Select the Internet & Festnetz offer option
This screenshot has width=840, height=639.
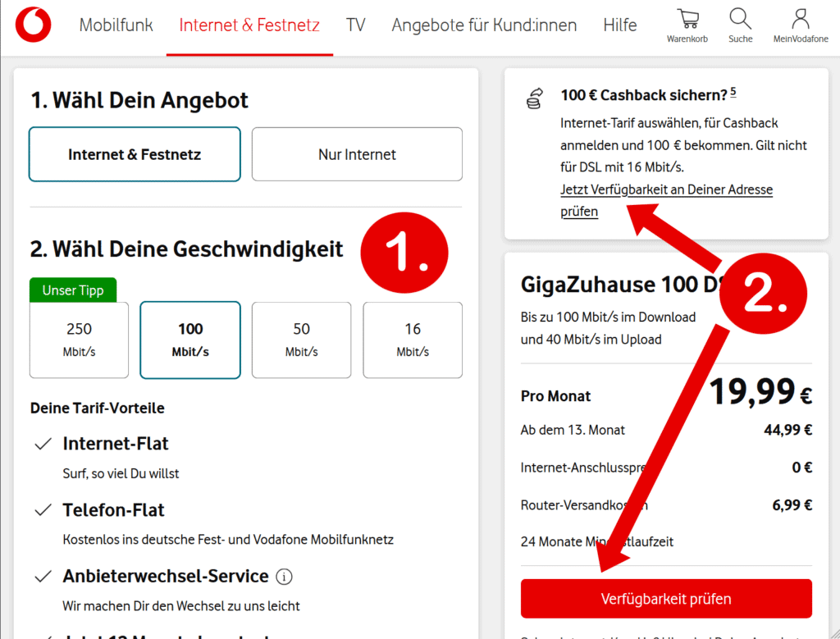click(135, 154)
